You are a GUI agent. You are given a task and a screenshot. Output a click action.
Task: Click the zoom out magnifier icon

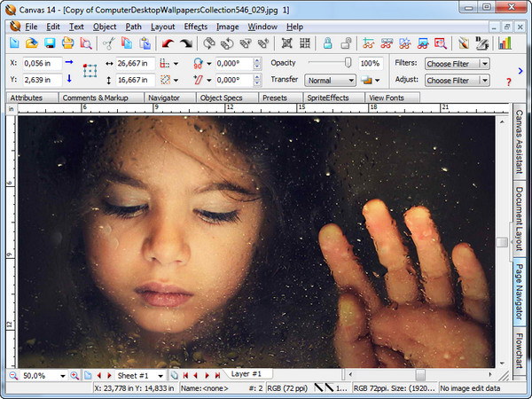[x=12, y=375]
